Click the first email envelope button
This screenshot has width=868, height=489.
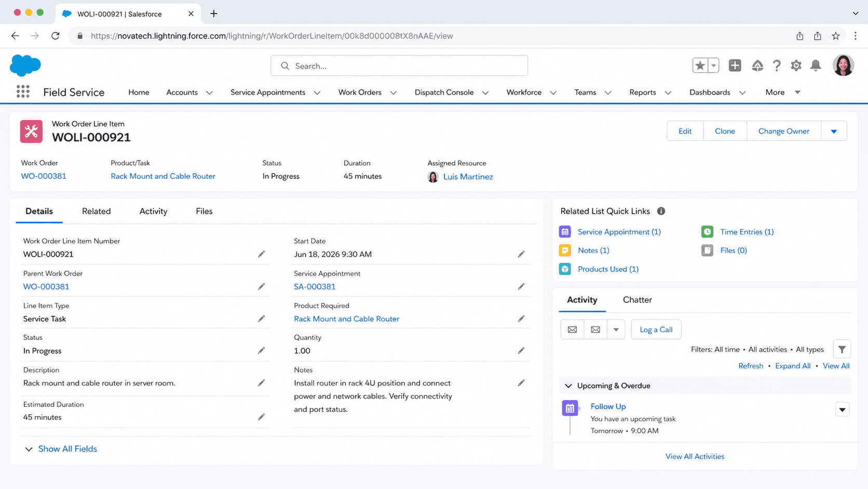coord(572,329)
